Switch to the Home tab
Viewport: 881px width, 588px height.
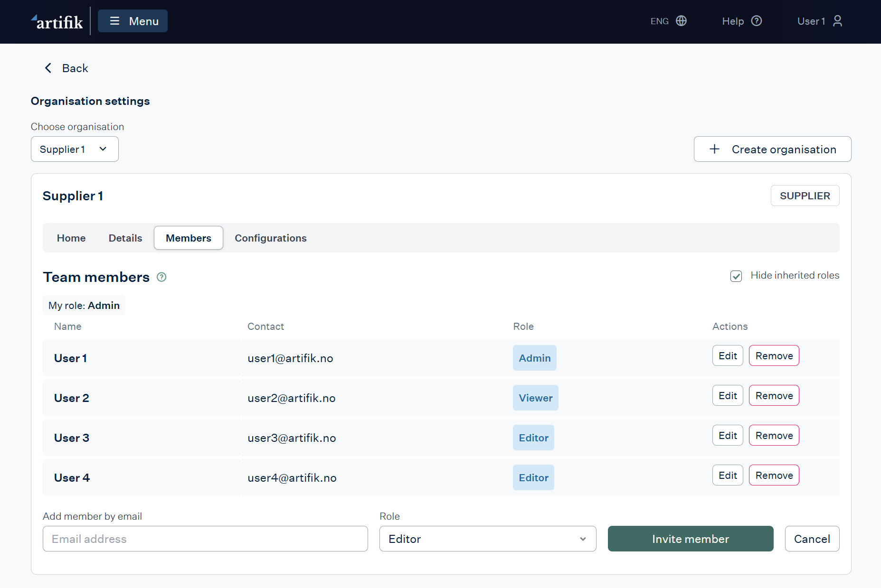pos(71,238)
